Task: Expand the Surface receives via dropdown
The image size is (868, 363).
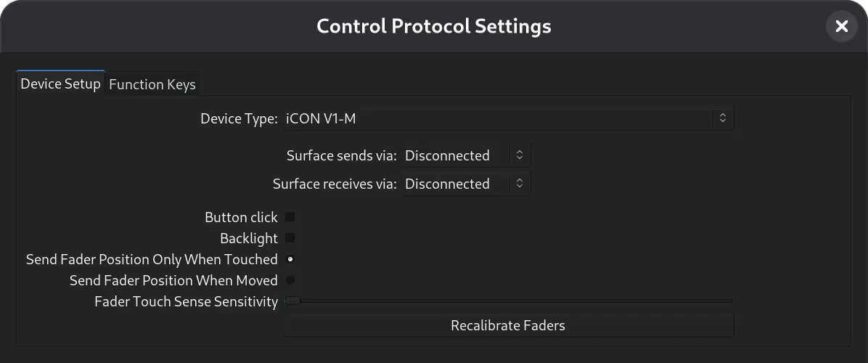Action: [466, 184]
